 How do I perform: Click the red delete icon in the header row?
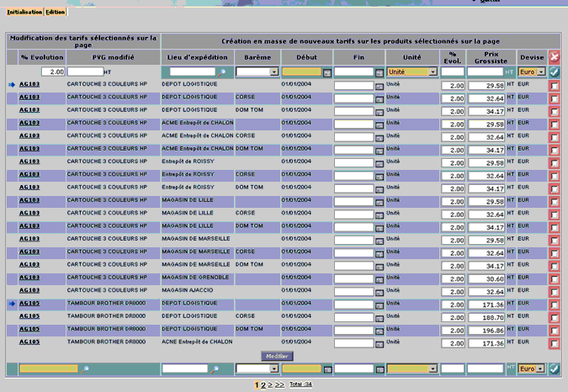tap(555, 57)
